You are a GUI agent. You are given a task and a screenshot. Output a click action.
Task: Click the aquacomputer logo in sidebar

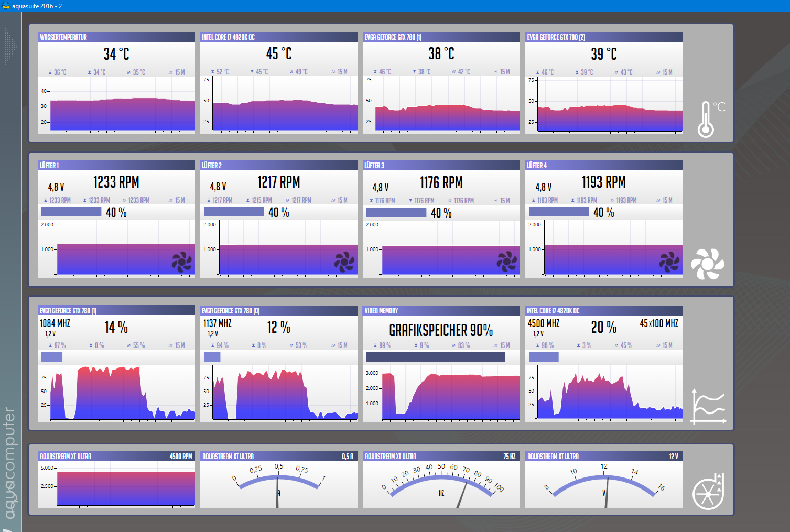(10, 463)
